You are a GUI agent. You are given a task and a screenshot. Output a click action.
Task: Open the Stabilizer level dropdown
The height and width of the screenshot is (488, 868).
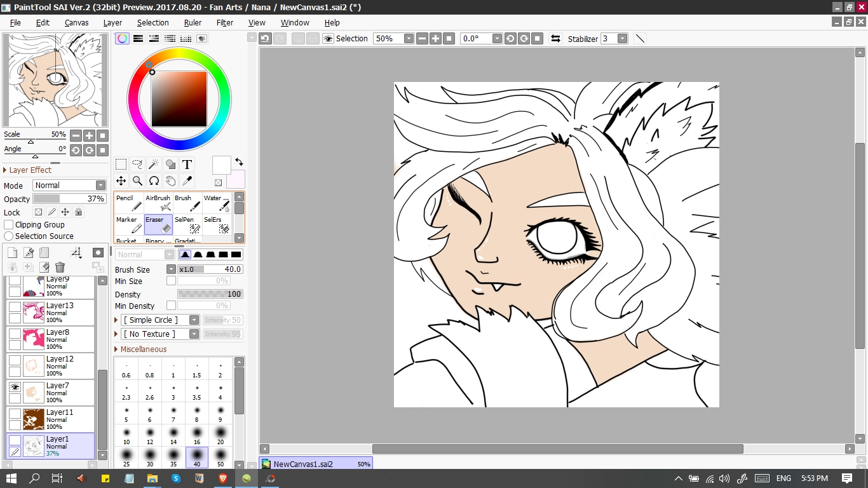point(622,38)
